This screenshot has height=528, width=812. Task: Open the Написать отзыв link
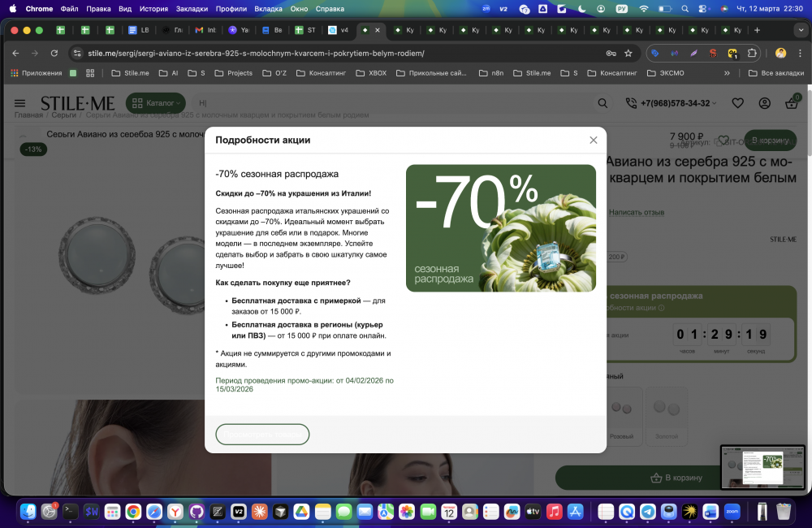(635, 213)
